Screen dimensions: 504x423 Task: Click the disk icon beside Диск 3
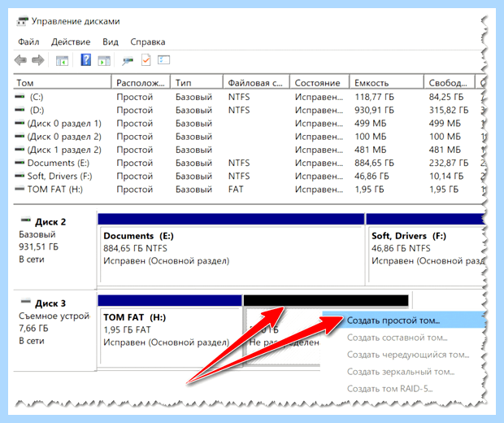(26, 302)
